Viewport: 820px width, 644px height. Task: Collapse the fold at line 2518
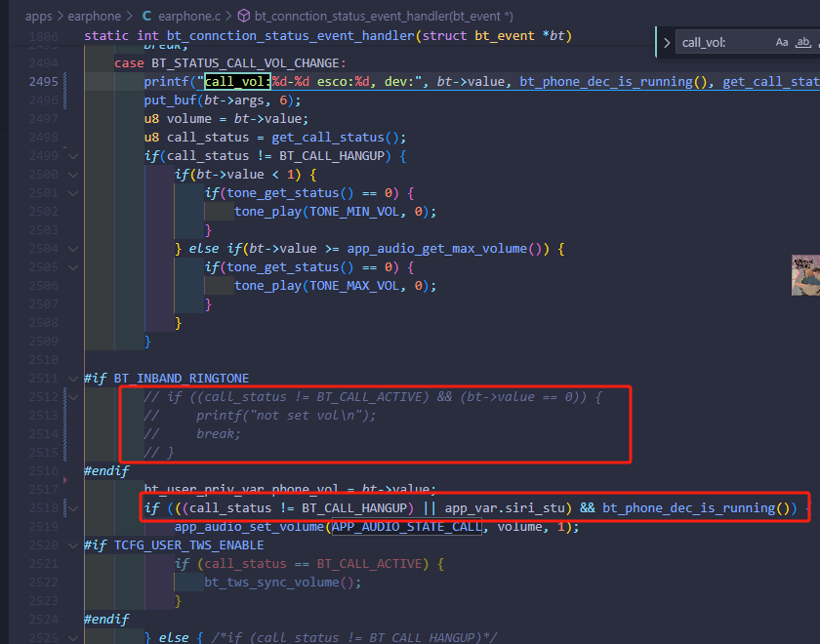(x=73, y=508)
